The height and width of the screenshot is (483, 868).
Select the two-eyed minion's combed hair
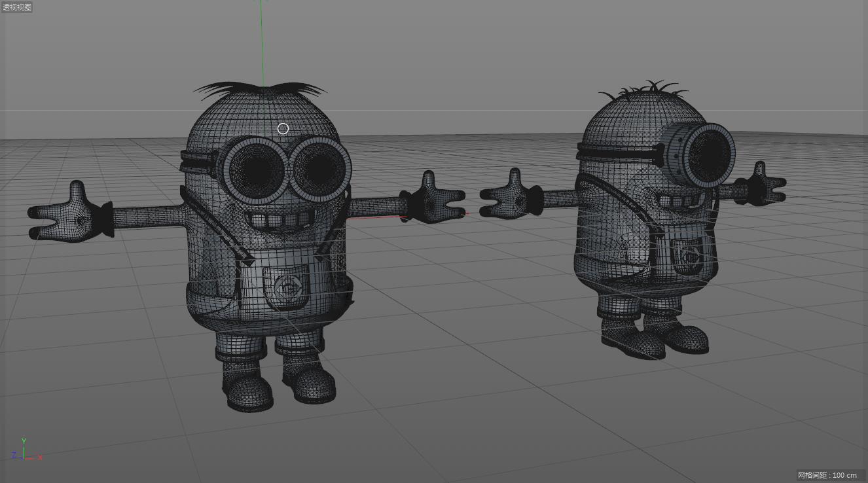(261, 89)
